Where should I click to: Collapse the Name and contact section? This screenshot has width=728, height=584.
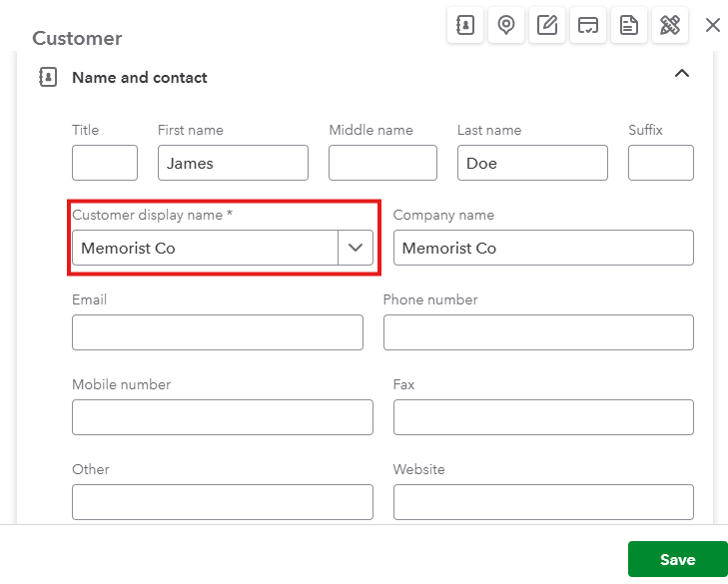682,74
